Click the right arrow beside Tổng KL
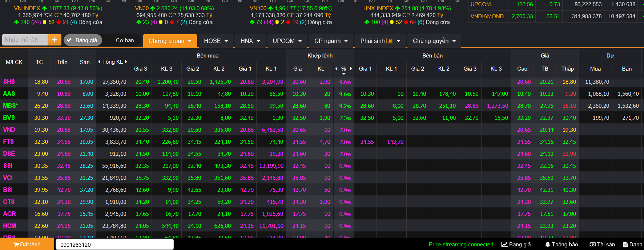This screenshot has height=250, width=644. pyautogui.click(x=126, y=62)
